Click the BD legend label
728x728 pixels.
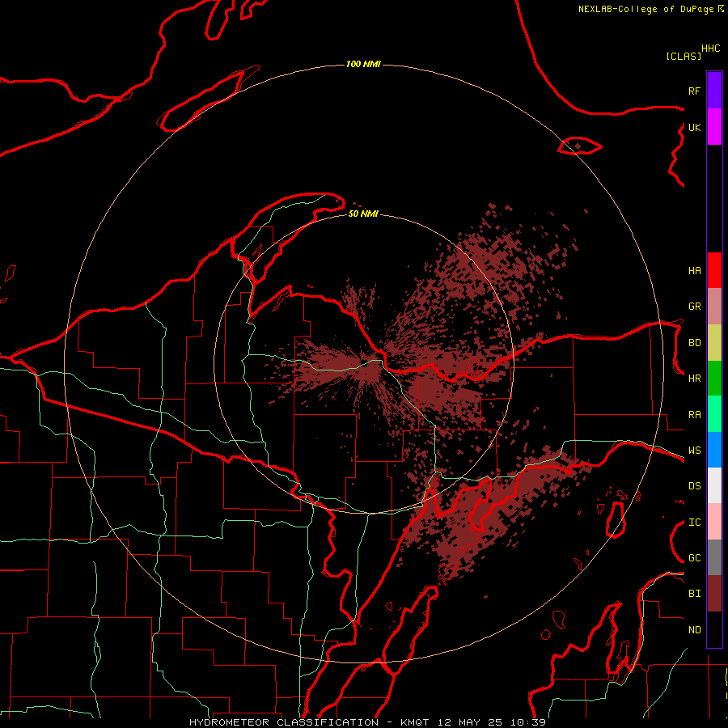coord(694,343)
